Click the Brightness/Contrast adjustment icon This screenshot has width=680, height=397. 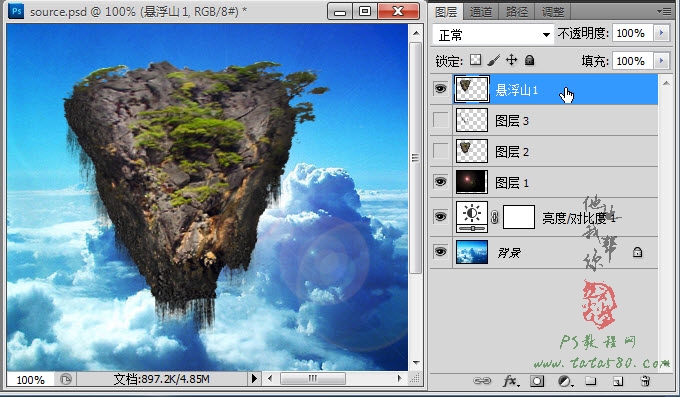click(472, 217)
